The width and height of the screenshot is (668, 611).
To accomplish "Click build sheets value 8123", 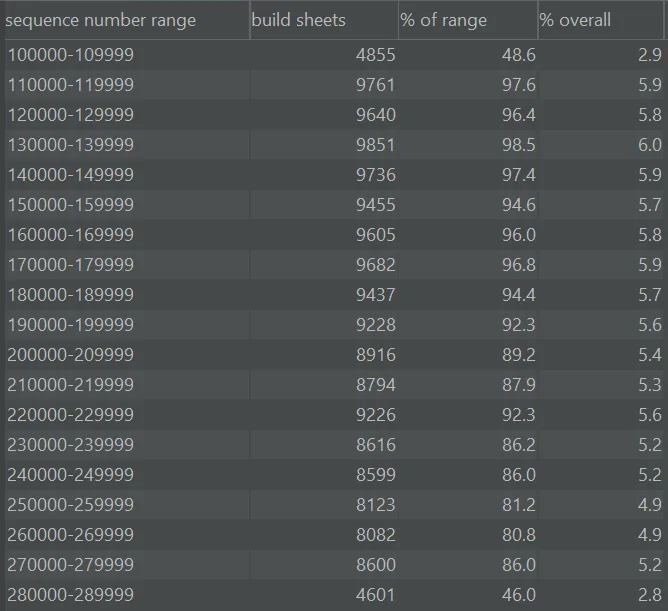I will 376,505.
